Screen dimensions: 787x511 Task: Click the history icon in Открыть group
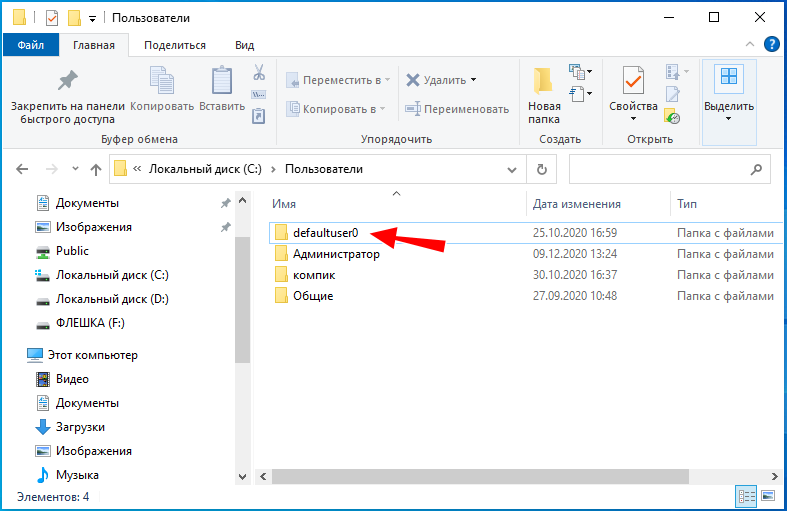pos(672,116)
